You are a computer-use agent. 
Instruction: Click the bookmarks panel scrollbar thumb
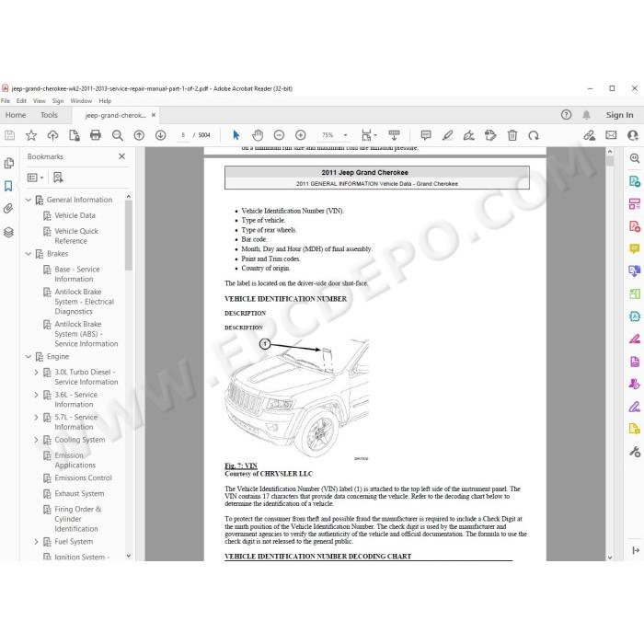(129, 236)
